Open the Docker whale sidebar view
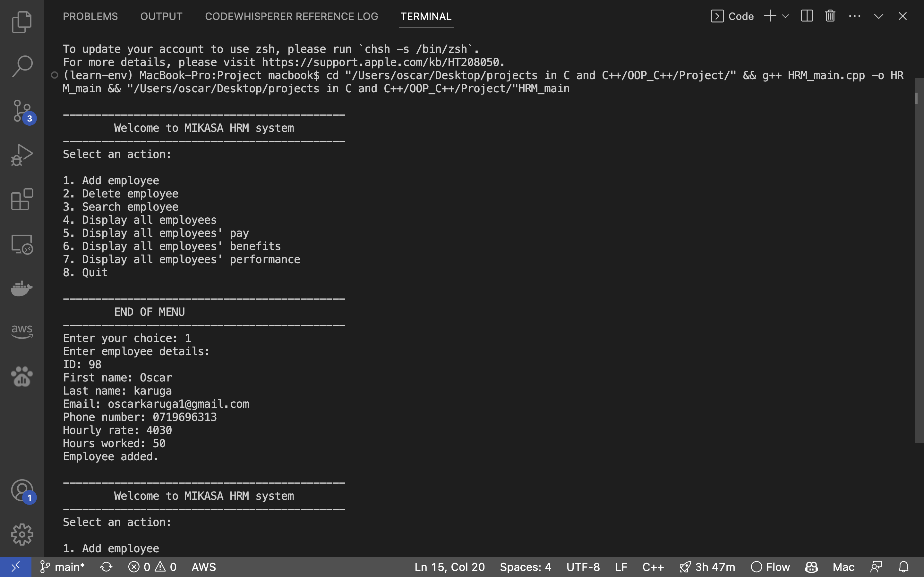The width and height of the screenshot is (924, 577). (22, 288)
